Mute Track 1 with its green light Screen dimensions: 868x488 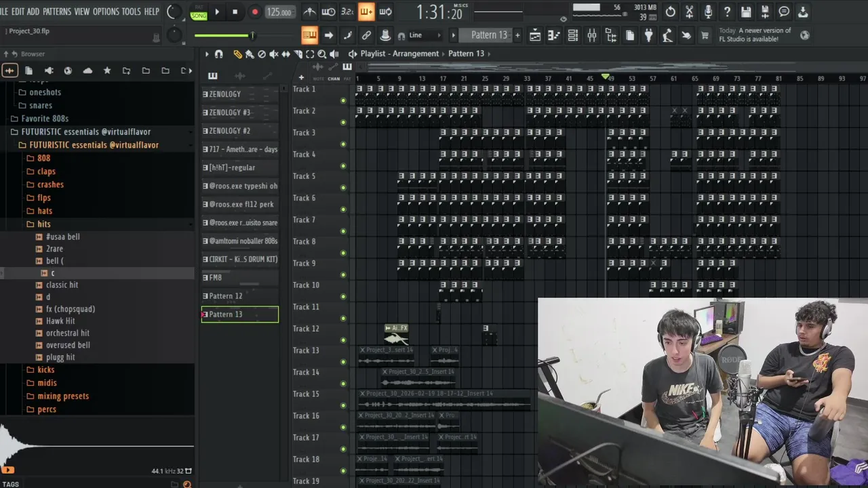343,100
